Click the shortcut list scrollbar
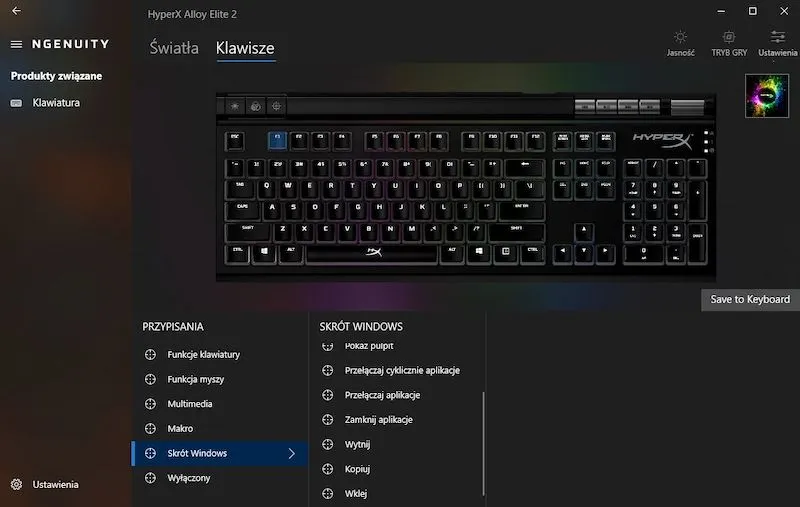 [483, 443]
